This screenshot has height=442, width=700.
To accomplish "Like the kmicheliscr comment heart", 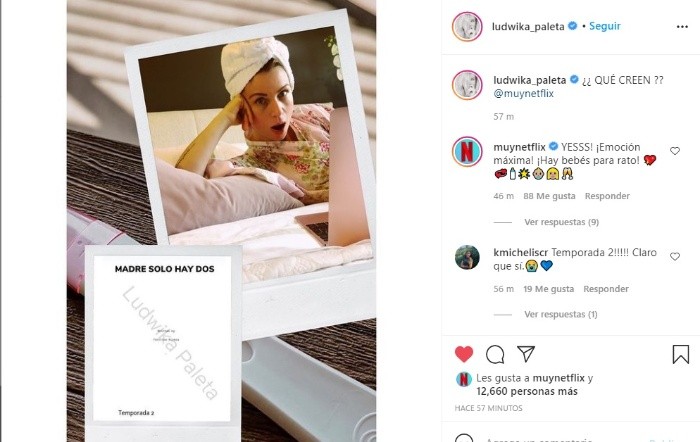I will tap(675, 256).
